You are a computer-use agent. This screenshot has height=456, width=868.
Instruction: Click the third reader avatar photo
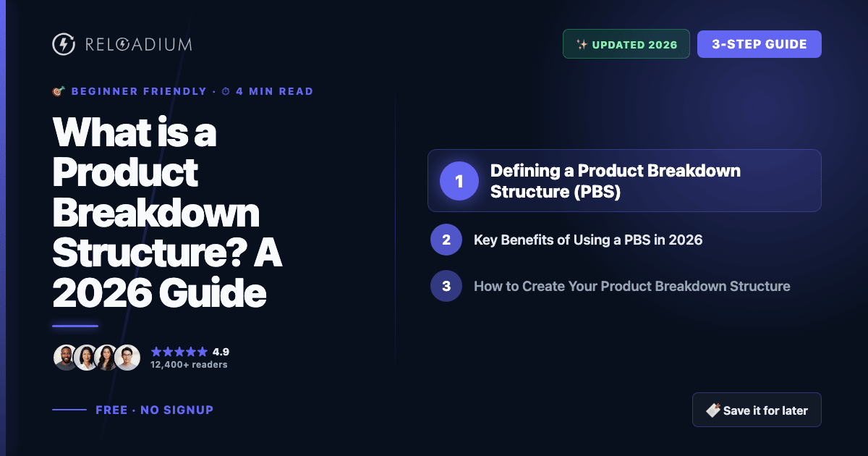point(106,358)
